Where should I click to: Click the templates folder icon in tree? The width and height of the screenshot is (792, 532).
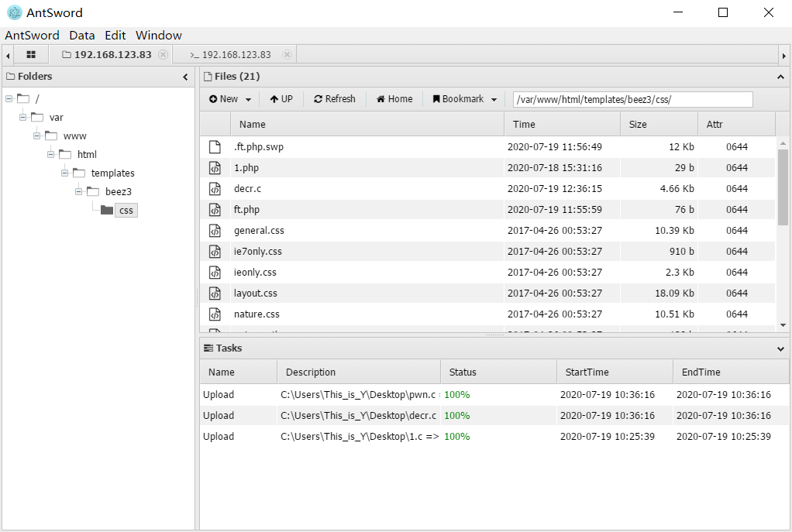pos(79,173)
